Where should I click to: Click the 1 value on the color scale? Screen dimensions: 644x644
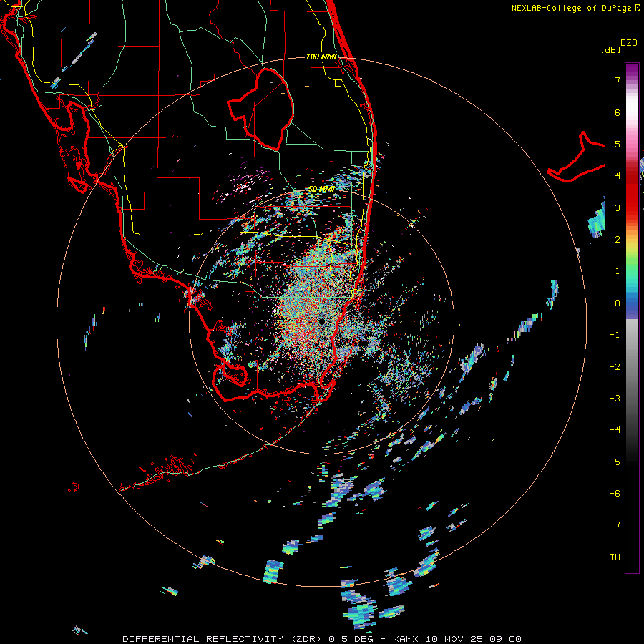[x=618, y=271]
